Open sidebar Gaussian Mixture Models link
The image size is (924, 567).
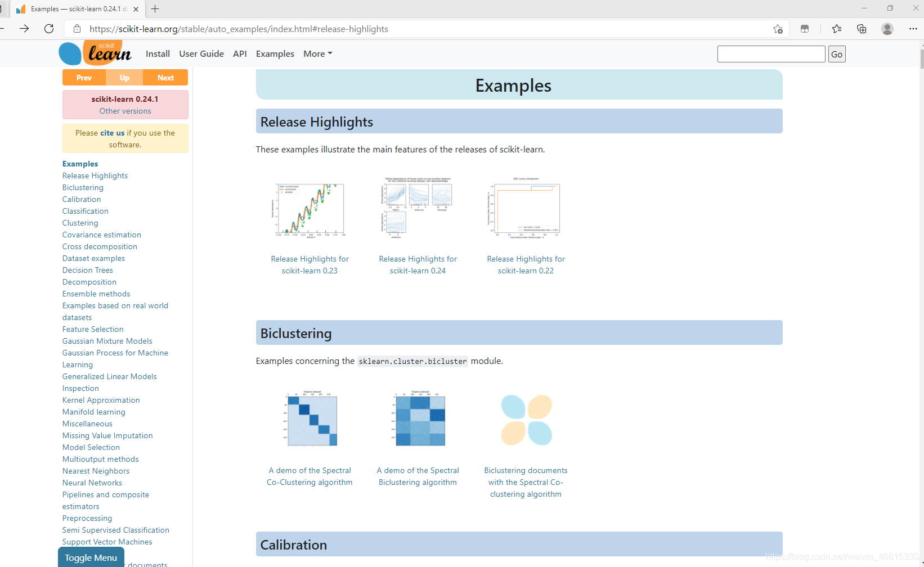107,341
